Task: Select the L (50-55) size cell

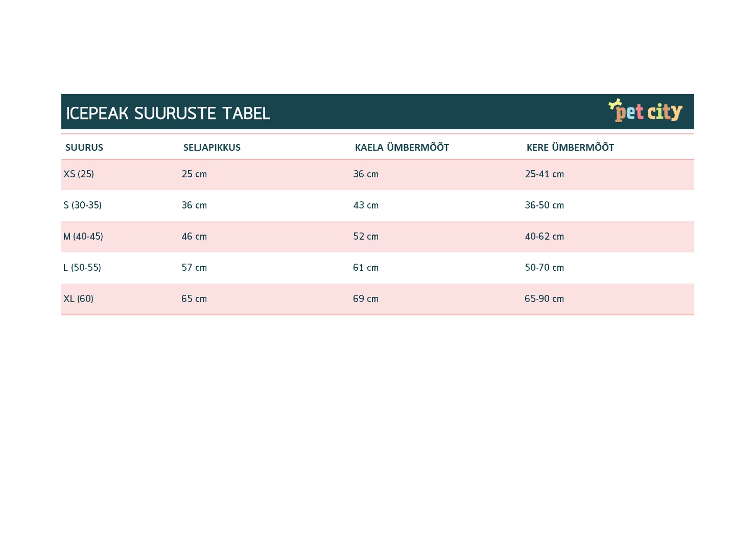Action: [x=82, y=267]
